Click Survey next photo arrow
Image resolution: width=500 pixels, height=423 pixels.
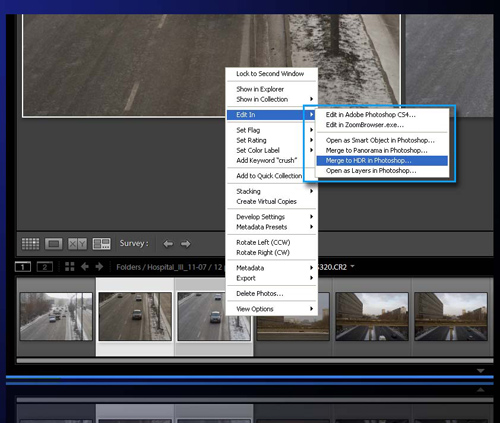186,244
